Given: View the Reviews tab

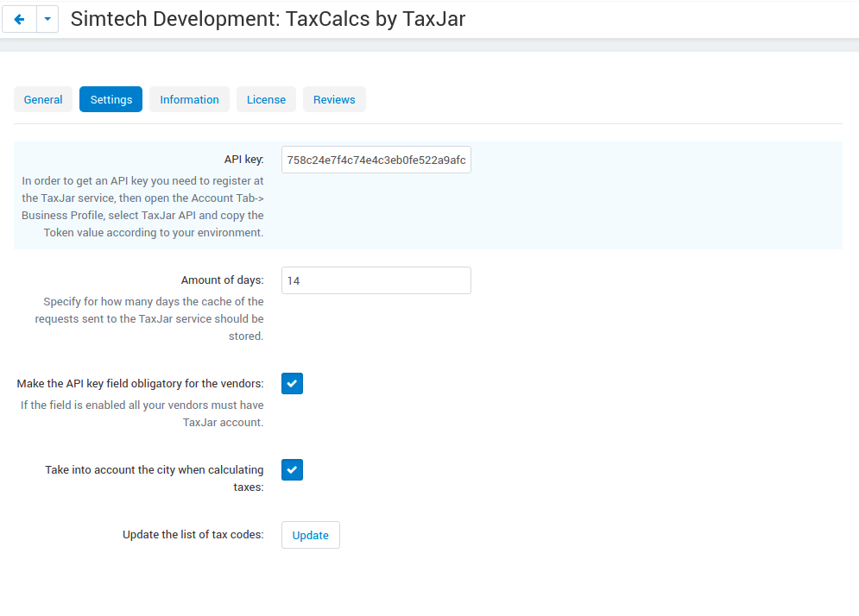Looking at the screenshot, I should pos(334,100).
